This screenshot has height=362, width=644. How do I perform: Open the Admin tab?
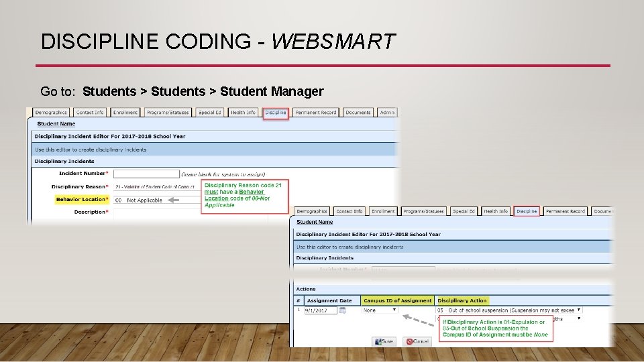[x=387, y=112]
